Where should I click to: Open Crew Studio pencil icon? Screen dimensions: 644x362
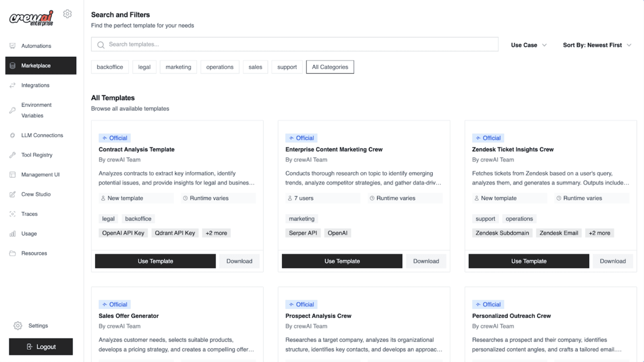point(12,194)
